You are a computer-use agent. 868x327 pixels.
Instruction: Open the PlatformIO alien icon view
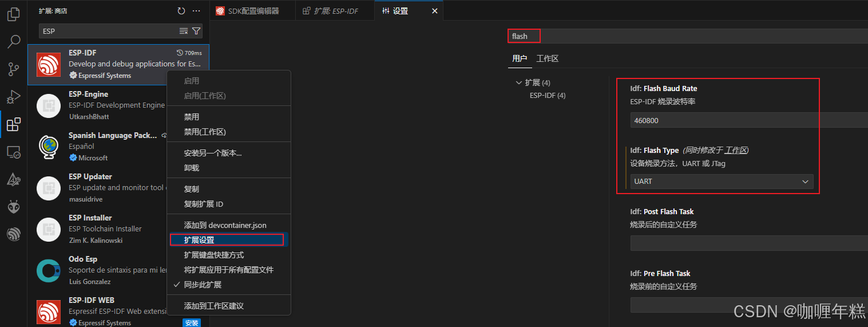(x=14, y=207)
